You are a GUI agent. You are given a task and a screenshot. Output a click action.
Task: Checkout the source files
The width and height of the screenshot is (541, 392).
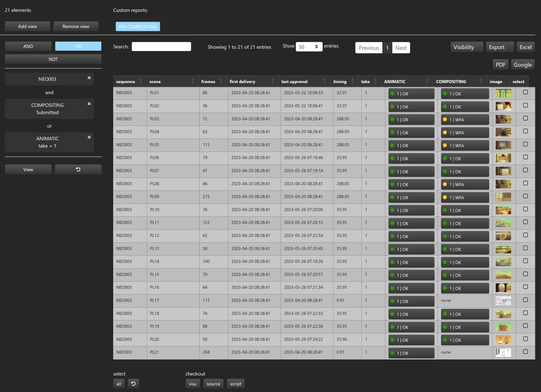click(213, 384)
